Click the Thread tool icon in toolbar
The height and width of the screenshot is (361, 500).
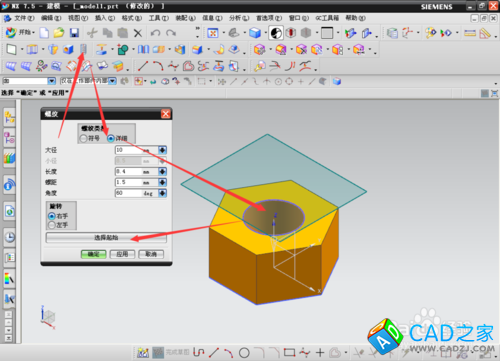83,50
